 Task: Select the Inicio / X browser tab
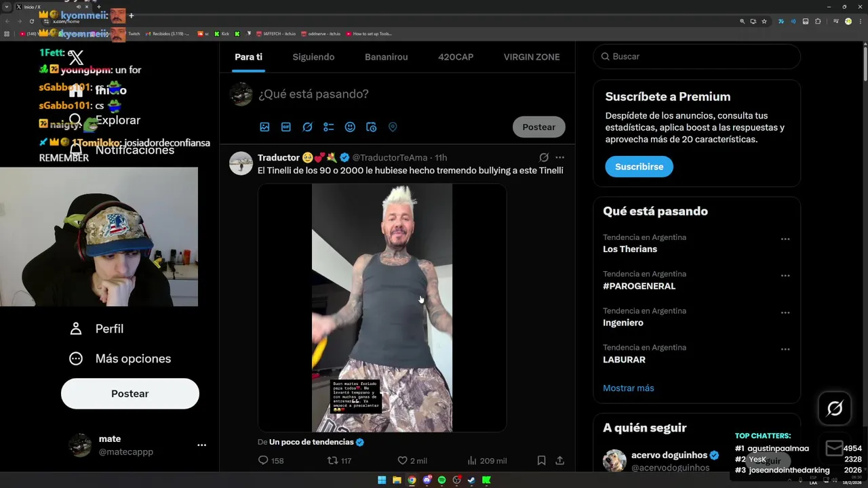tap(54, 7)
